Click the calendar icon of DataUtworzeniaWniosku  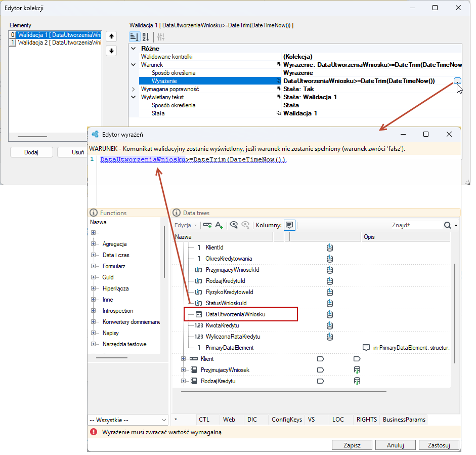click(x=198, y=314)
